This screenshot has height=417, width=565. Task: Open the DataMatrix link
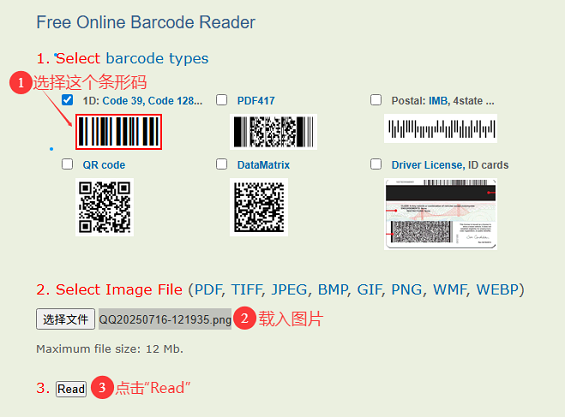tap(263, 165)
